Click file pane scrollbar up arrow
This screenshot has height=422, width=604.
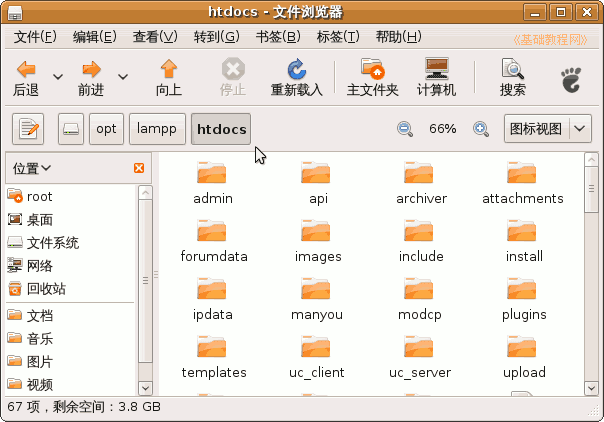591,159
